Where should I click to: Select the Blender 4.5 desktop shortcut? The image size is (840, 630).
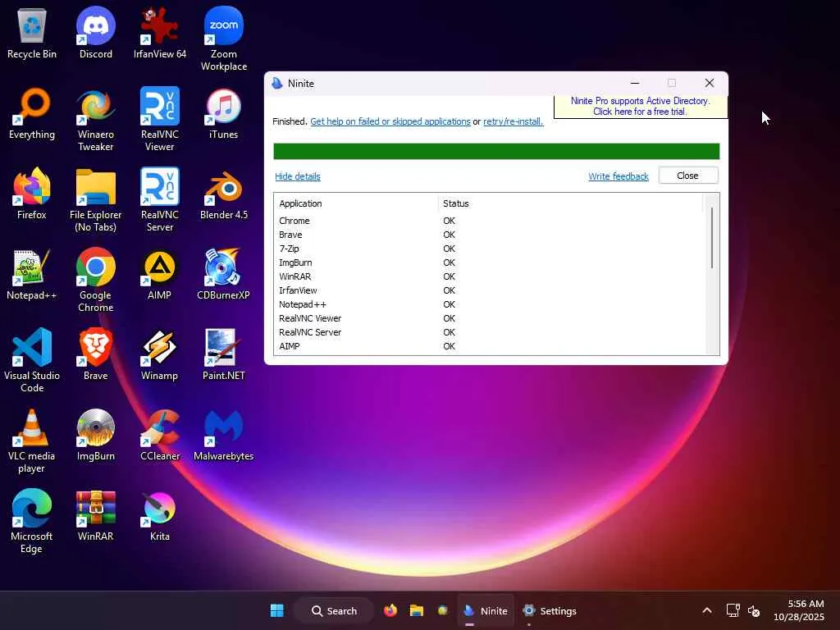pyautogui.click(x=223, y=194)
